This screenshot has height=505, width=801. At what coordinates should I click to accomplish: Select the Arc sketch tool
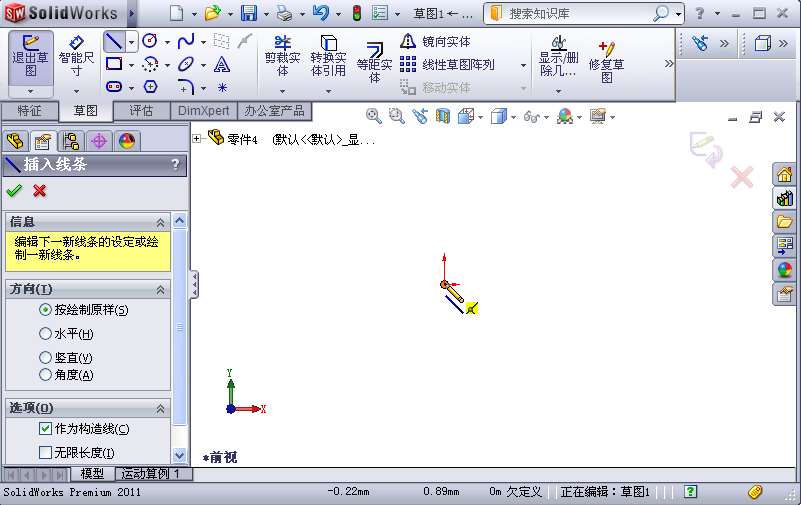coord(150,64)
